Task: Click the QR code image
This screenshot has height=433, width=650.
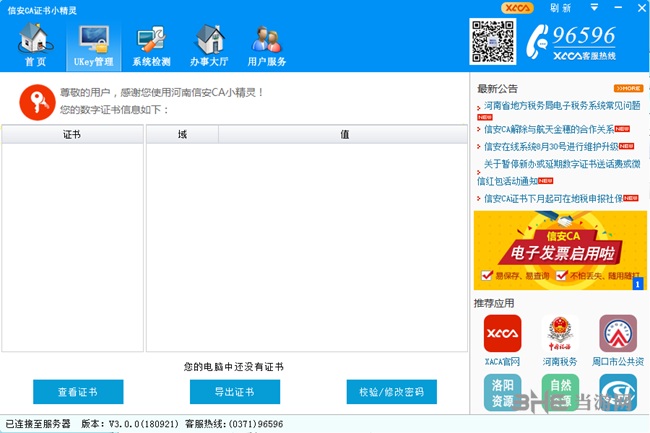Action: (x=492, y=41)
